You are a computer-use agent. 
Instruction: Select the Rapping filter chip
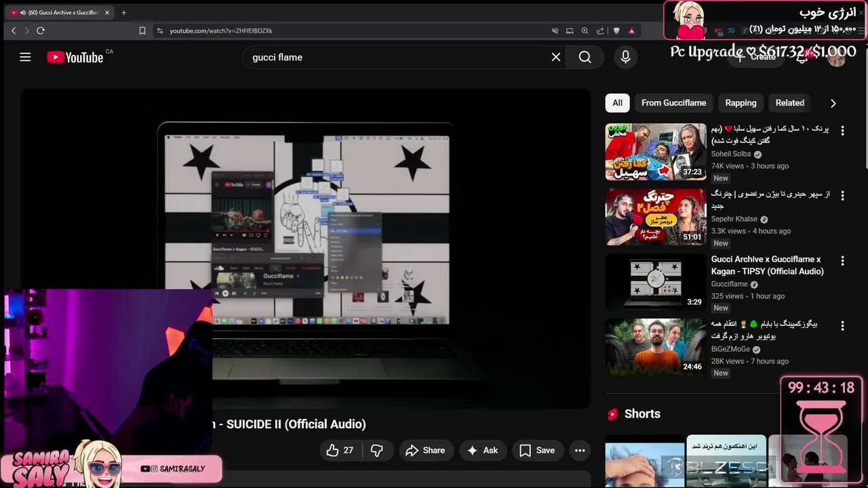point(741,103)
